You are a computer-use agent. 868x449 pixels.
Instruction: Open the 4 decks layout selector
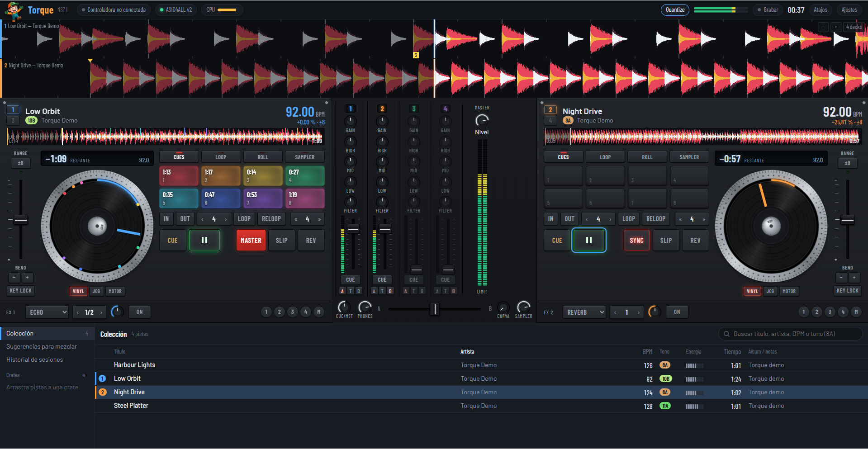point(854,27)
